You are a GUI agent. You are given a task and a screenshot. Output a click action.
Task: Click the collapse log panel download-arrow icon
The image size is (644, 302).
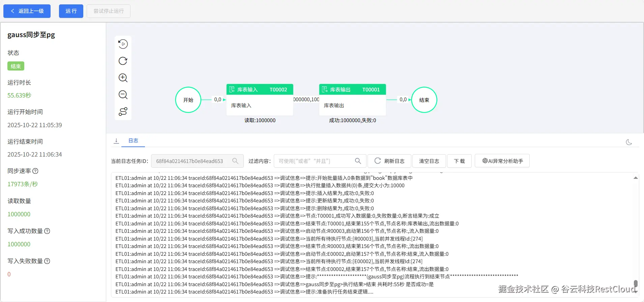[x=116, y=141]
